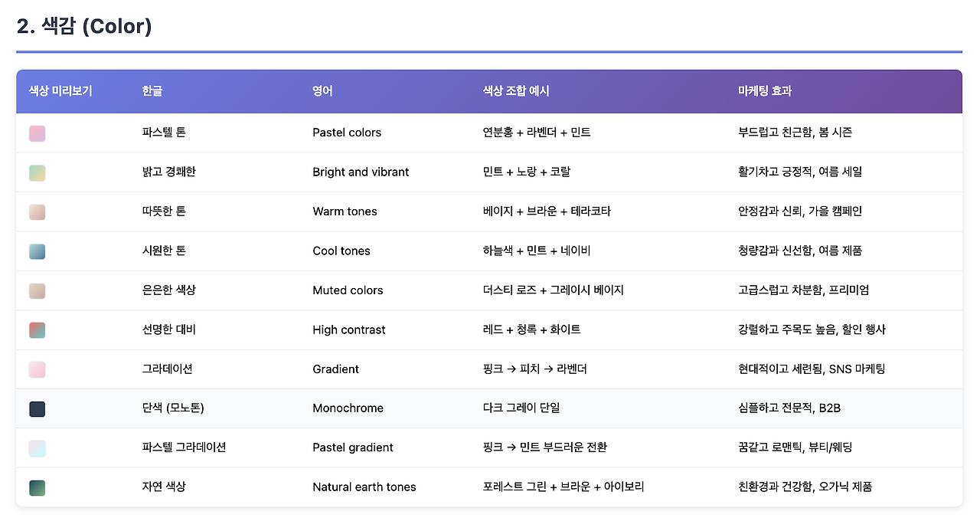Click the dark gray swatch for 단색 (모노톤)
Screen dimensions: 980x531
coord(38,409)
